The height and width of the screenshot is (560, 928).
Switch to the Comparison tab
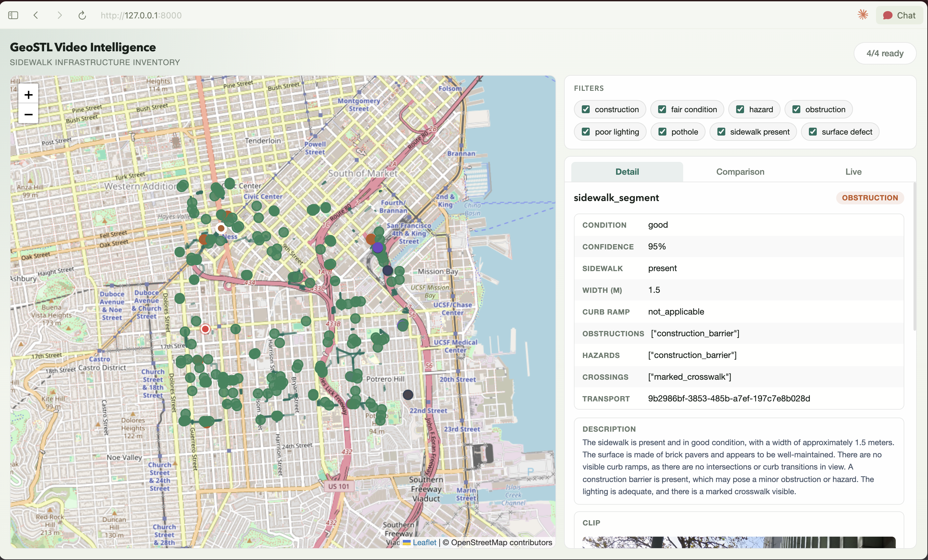(740, 172)
